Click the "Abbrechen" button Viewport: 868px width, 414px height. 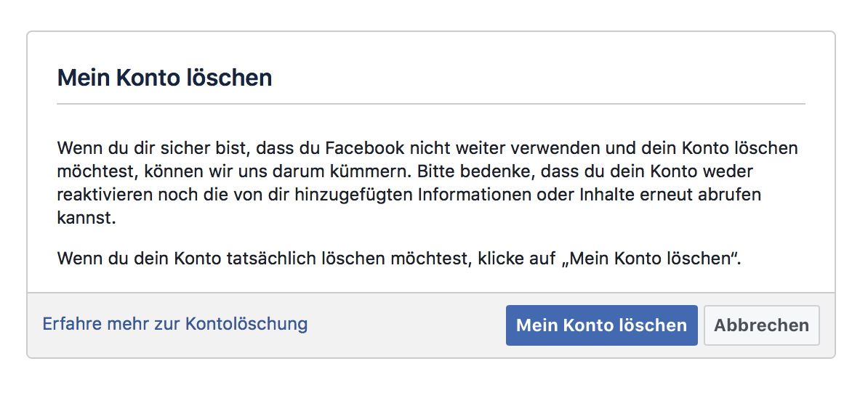[762, 325]
